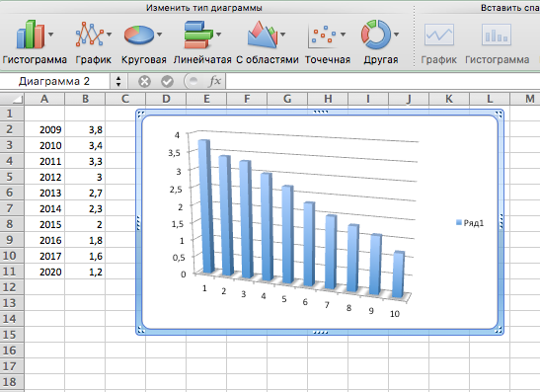
Task: Click the Ряд1 legend entry
Action: pyautogui.click(x=470, y=223)
